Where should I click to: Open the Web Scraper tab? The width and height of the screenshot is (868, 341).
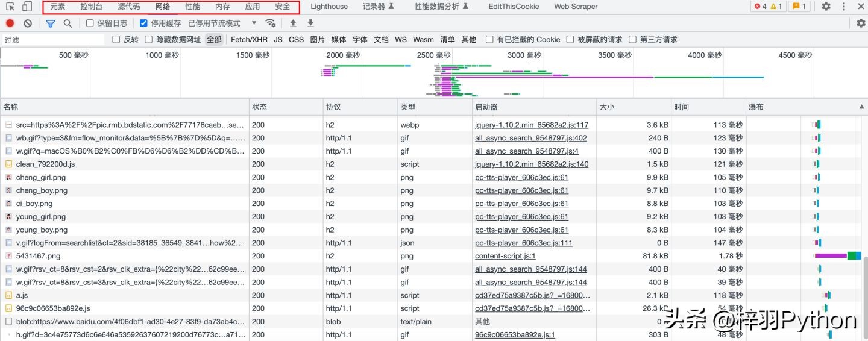tap(576, 7)
